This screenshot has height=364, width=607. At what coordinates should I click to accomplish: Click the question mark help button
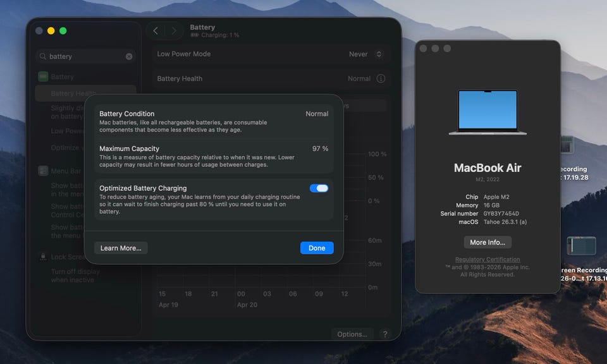pyautogui.click(x=384, y=334)
